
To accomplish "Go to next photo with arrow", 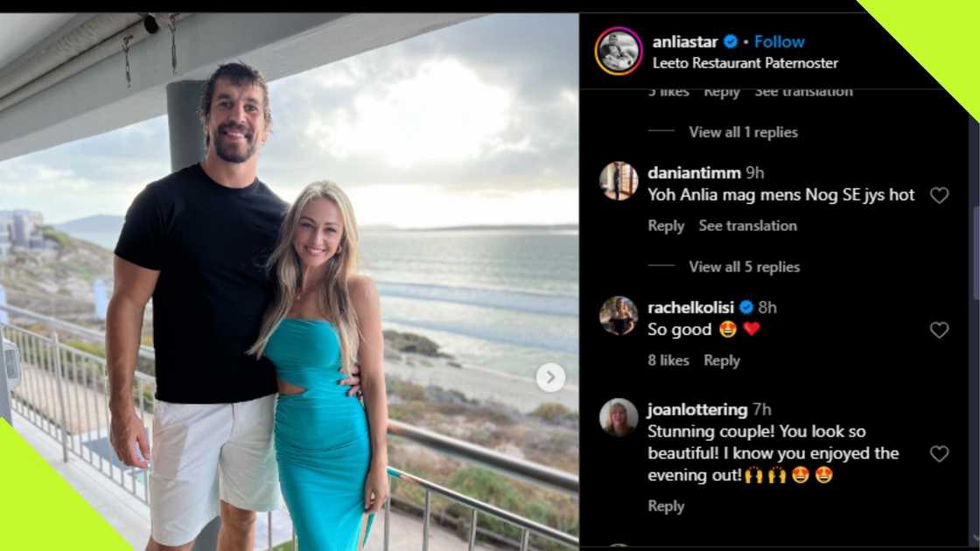I will [550, 377].
